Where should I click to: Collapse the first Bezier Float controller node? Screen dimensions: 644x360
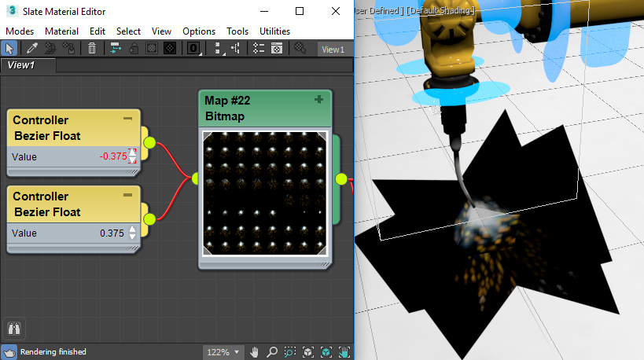(x=127, y=119)
